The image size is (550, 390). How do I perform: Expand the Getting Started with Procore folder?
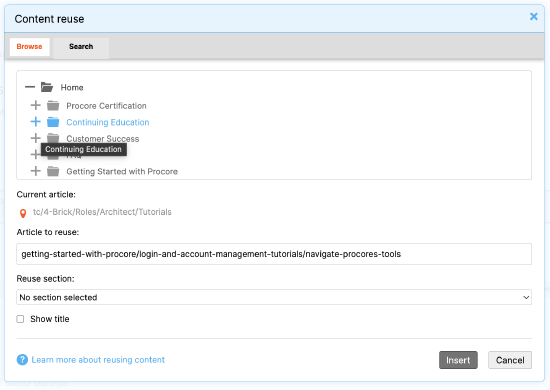click(x=35, y=171)
